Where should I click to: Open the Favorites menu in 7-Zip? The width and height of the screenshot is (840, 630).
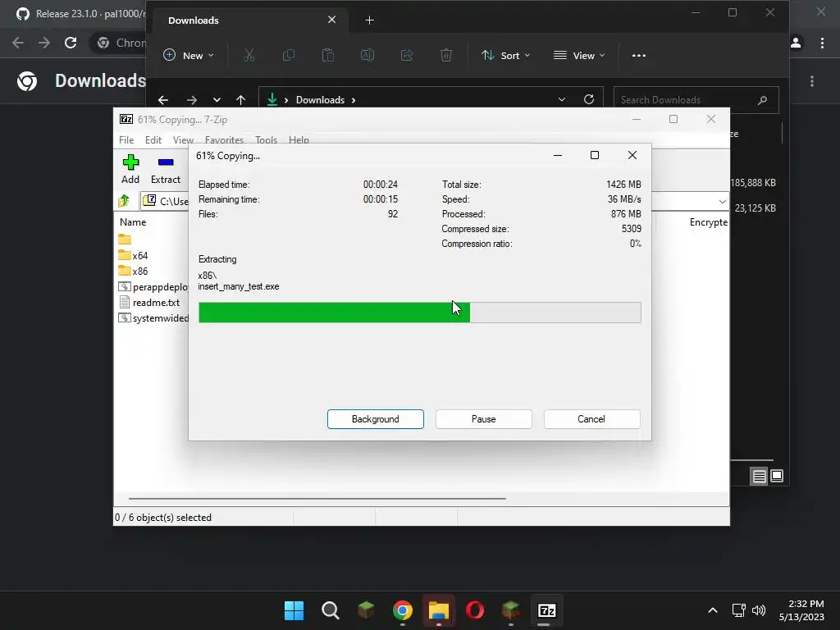[x=224, y=139]
